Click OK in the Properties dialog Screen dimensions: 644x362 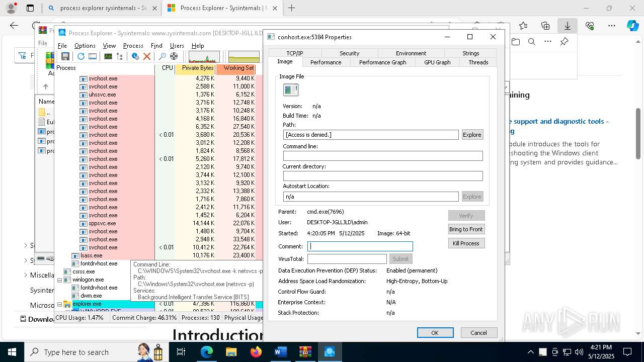tap(435, 333)
